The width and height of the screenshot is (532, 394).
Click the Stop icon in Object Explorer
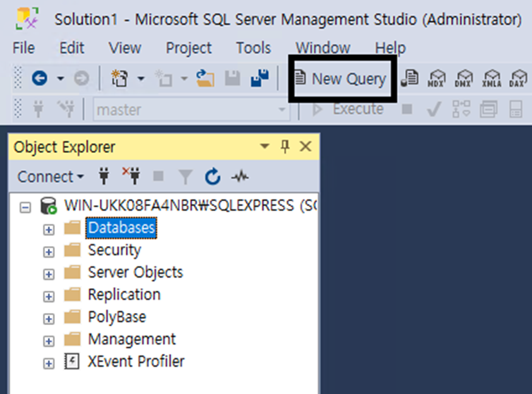click(x=159, y=176)
